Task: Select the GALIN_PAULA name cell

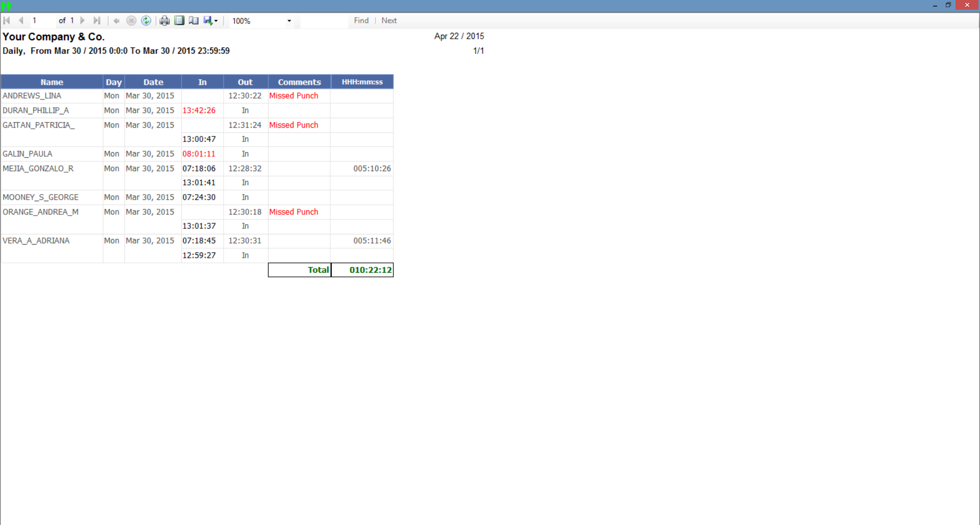Action: (52, 154)
